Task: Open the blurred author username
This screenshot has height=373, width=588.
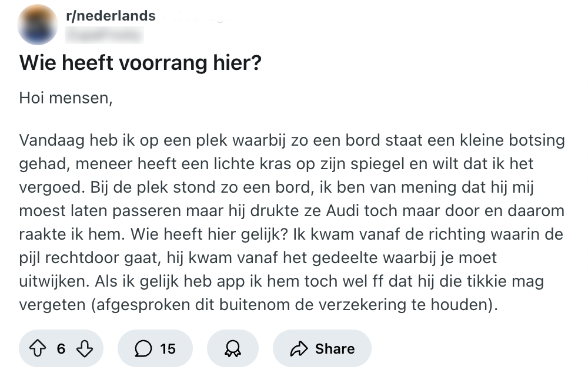Action: [x=105, y=35]
